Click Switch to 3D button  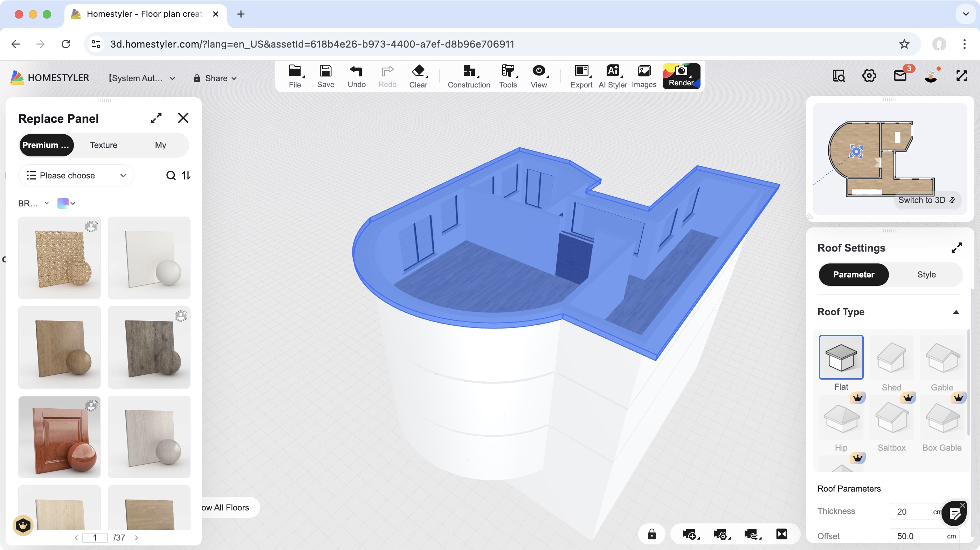pos(926,200)
